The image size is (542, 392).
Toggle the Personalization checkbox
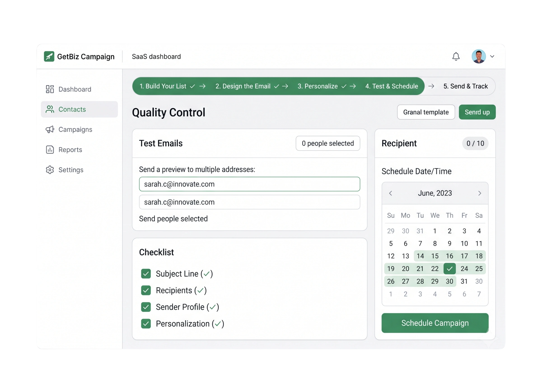coord(146,324)
